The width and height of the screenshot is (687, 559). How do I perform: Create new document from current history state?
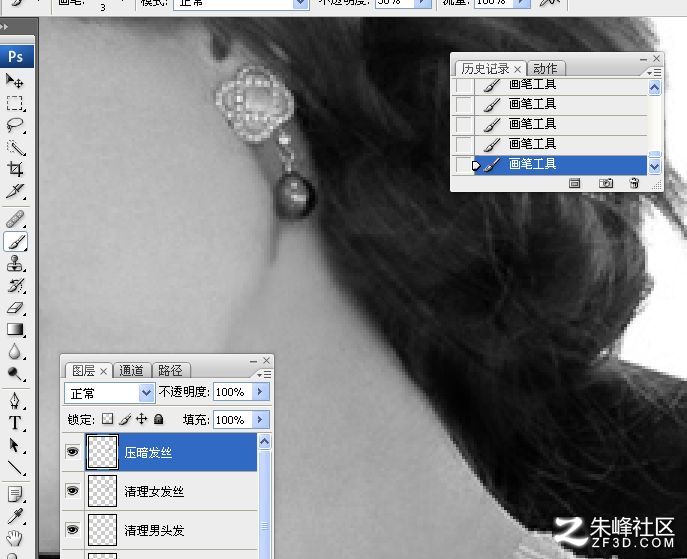pyautogui.click(x=574, y=183)
